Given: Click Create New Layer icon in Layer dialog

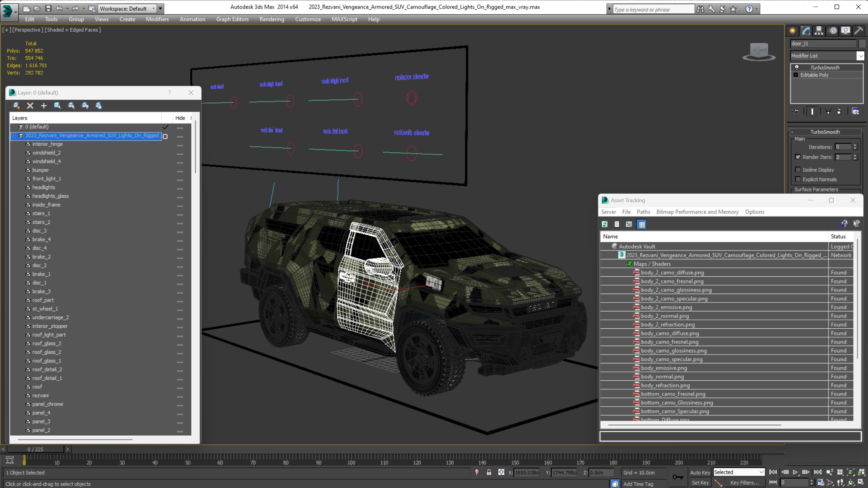Looking at the screenshot, I should click(x=16, y=106).
